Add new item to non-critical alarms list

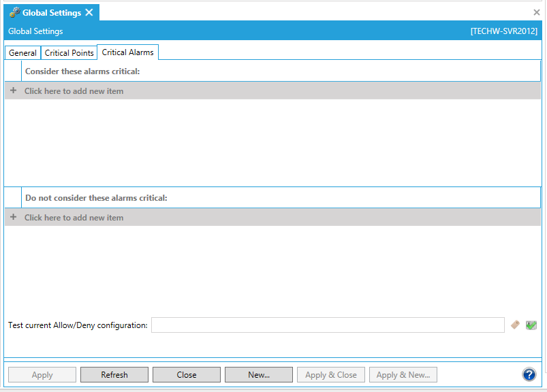point(74,218)
